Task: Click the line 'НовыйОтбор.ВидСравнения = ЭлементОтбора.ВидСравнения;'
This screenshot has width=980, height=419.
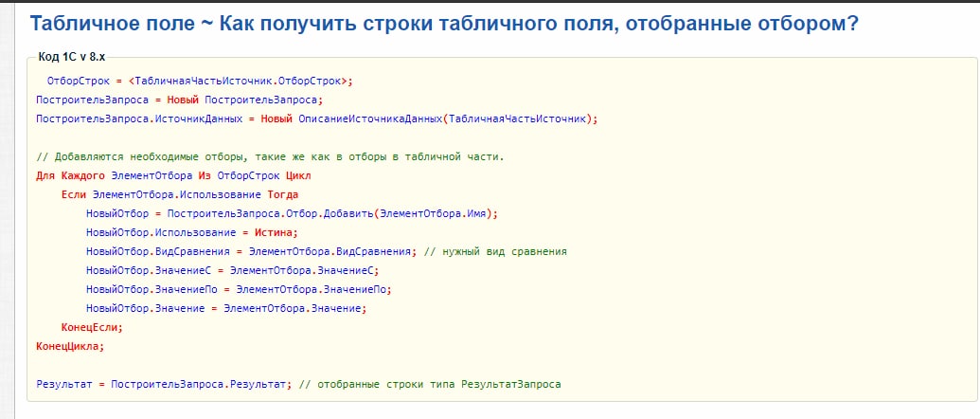Action: click(251, 251)
